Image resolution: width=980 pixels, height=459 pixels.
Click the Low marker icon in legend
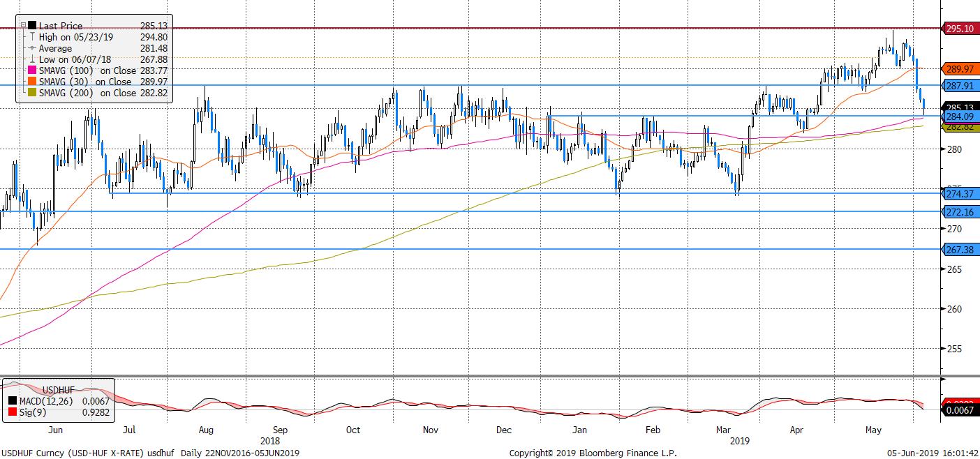click(x=32, y=59)
